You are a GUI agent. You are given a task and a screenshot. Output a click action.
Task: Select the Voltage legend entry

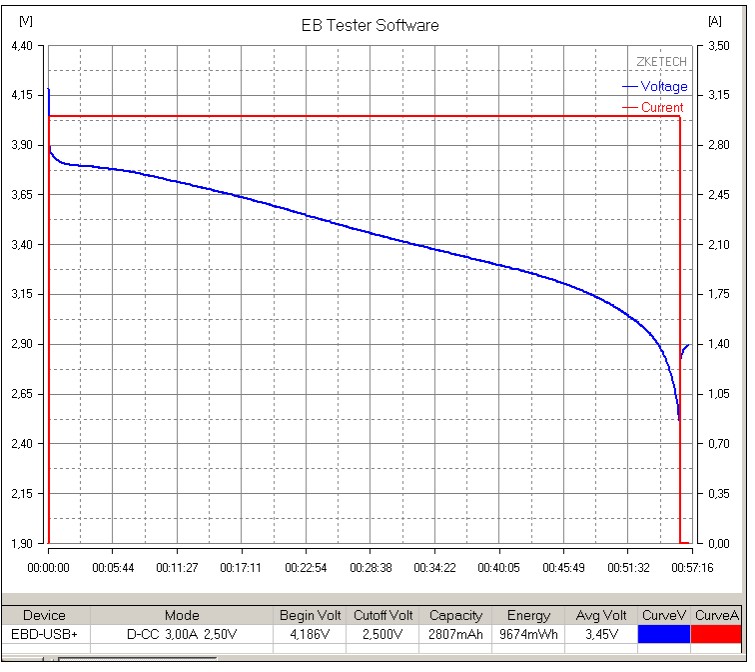(664, 87)
